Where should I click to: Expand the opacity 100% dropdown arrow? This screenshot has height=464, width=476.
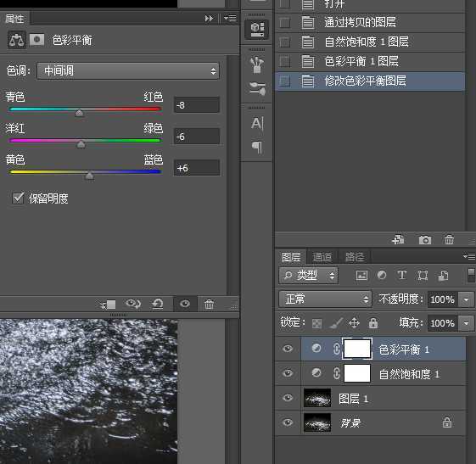pos(466,299)
